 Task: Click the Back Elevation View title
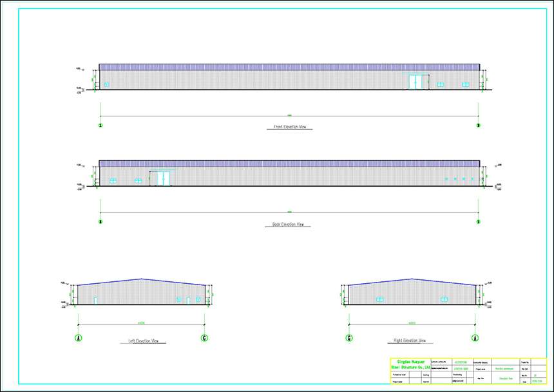click(288, 225)
